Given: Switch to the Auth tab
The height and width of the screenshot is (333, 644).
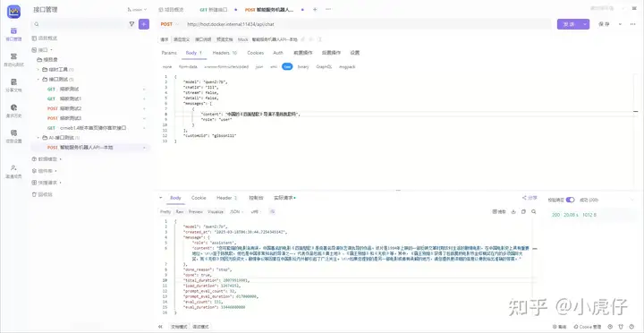Looking at the screenshot, I should click(278, 53).
